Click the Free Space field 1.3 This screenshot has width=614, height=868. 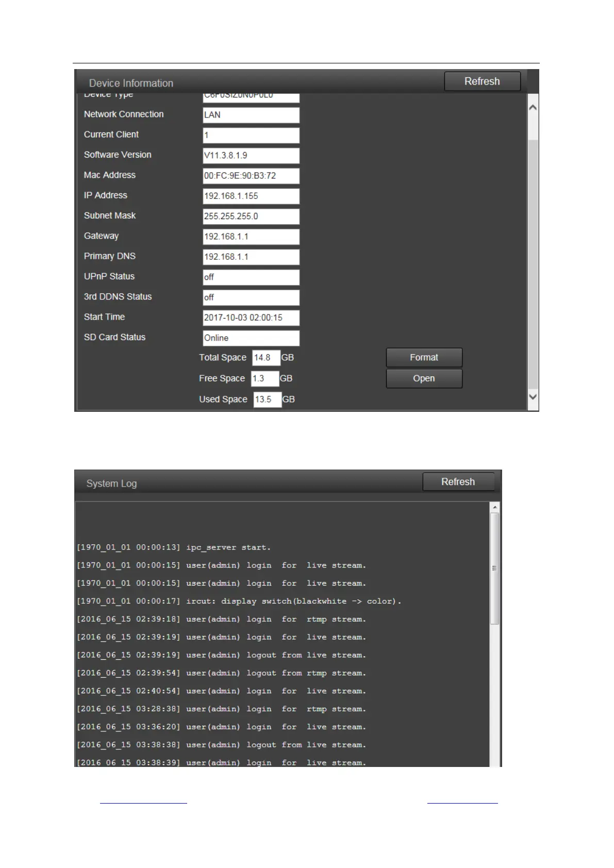coord(265,378)
